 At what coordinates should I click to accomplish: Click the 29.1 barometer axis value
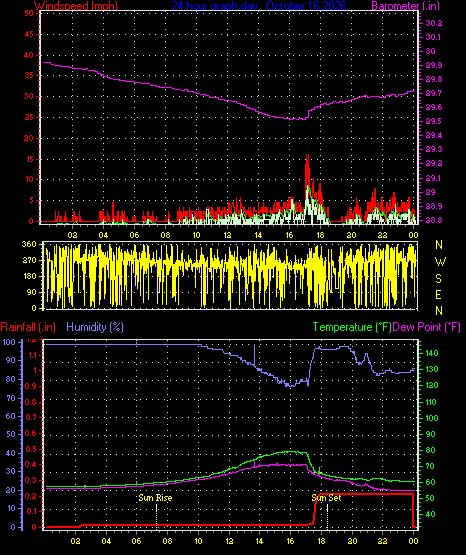tap(433, 178)
